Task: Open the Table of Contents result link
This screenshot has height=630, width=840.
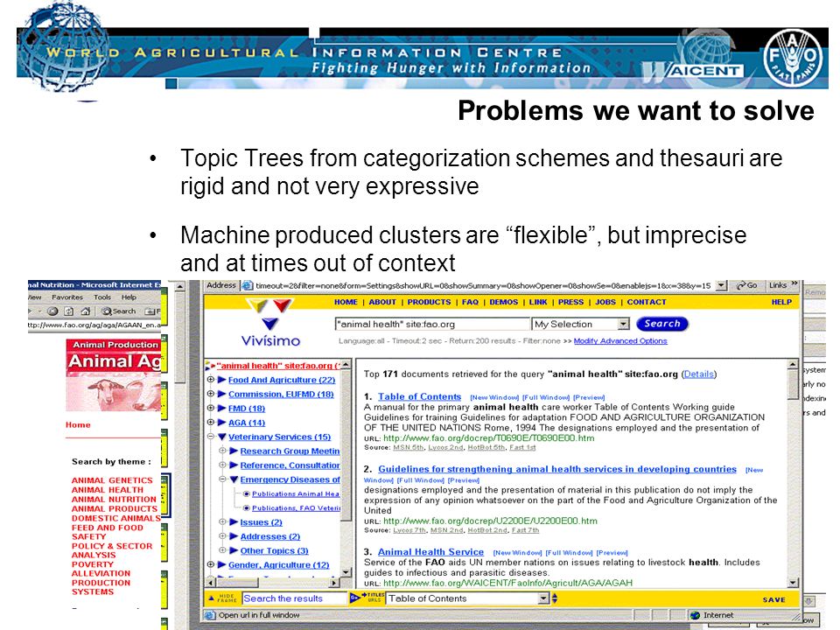Action: [x=419, y=396]
